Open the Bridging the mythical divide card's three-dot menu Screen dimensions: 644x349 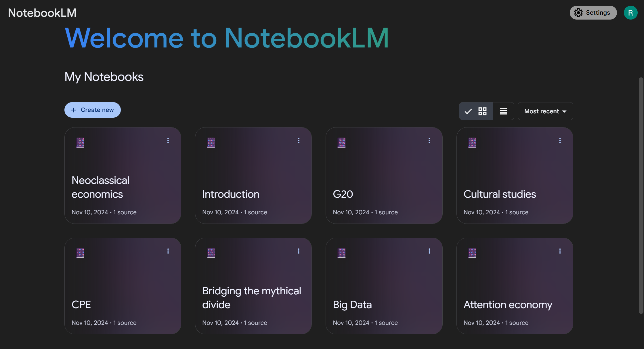tap(299, 251)
